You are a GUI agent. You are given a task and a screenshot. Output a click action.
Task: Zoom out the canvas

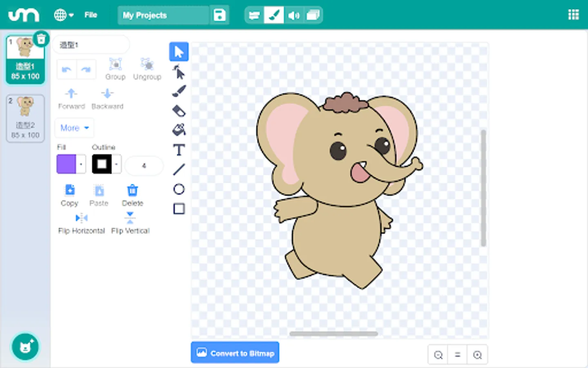click(x=438, y=355)
